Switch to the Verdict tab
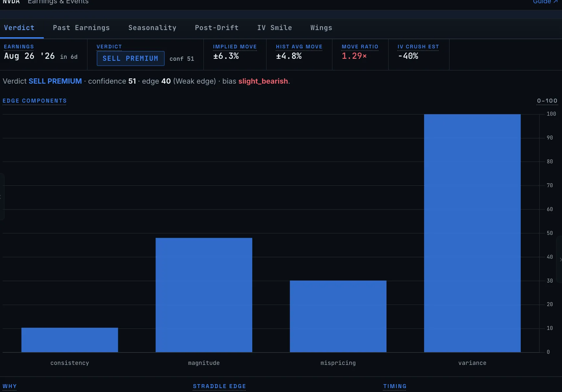This screenshot has height=392, width=562. (19, 28)
